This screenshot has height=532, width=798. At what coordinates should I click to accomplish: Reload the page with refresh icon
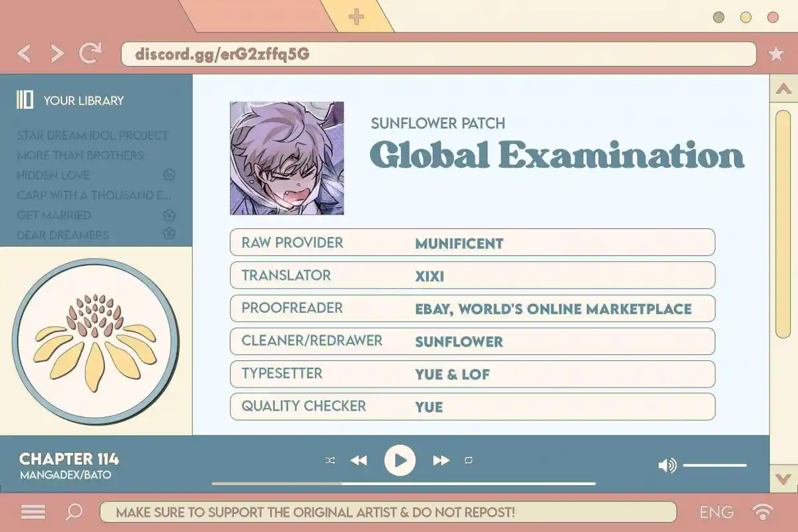pyautogui.click(x=91, y=53)
